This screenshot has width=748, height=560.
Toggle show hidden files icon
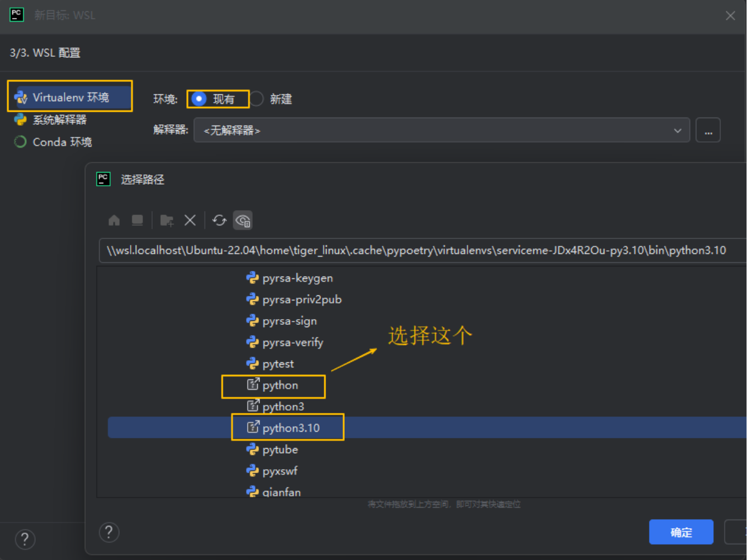click(x=243, y=220)
